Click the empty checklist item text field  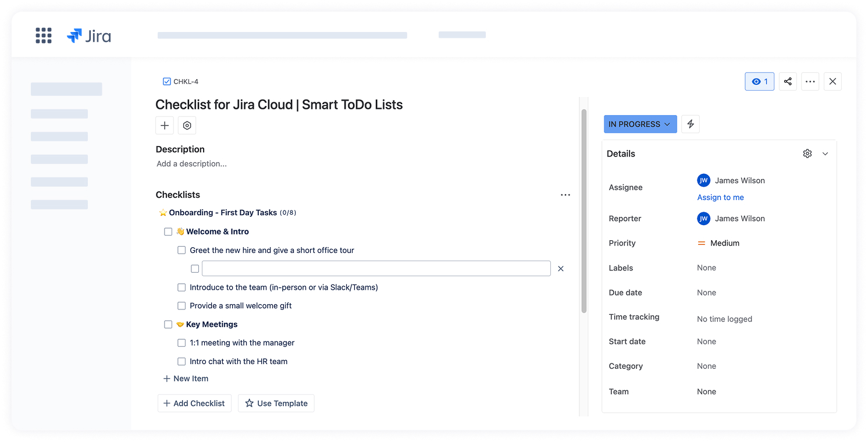(x=376, y=268)
